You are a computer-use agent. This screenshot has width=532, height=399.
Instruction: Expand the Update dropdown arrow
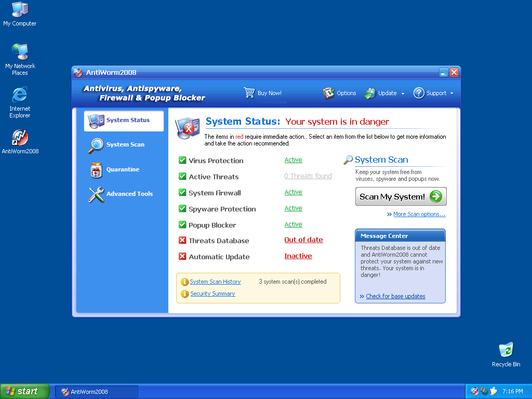(x=402, y=94)
